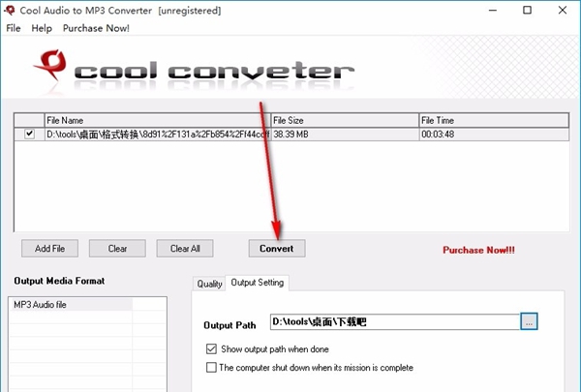
Task: Maximize the converter window
Action: 528,11
